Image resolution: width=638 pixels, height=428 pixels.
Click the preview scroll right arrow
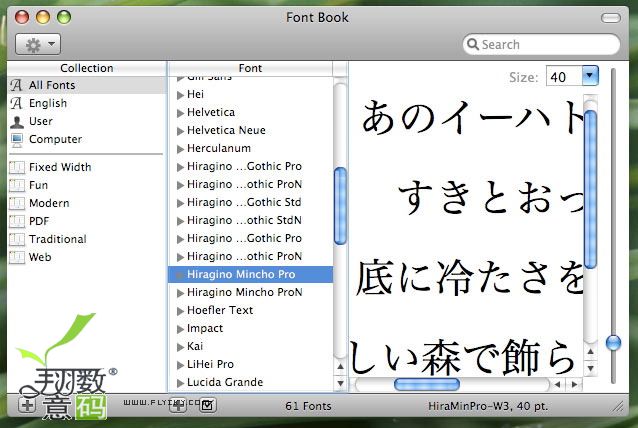click(x=575, y=384)
